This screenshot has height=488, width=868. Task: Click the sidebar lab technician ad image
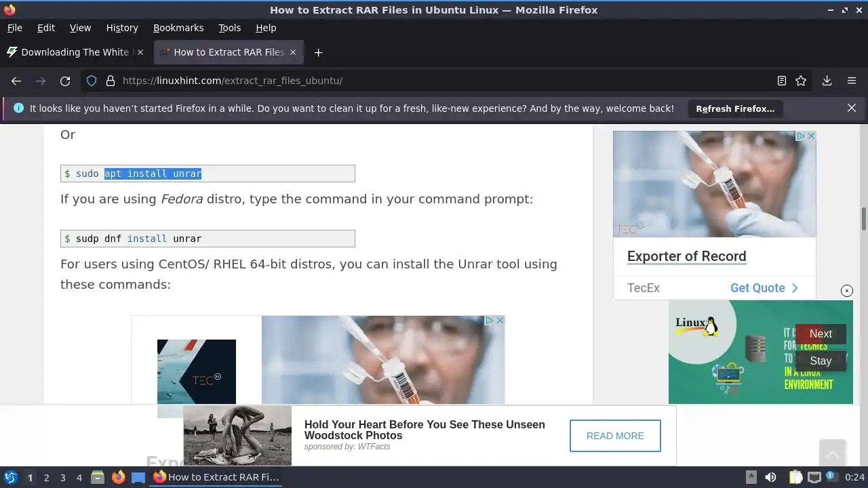[x=715, y=184]
